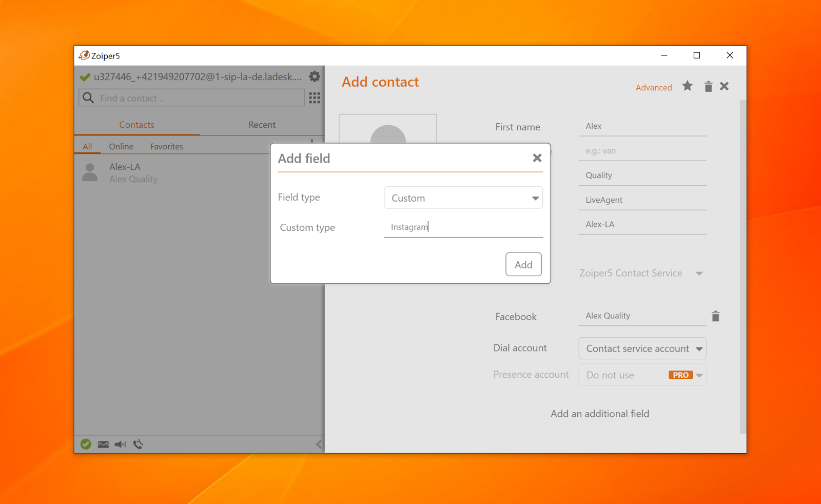This screenshot has height=504, width=821.
Task: Click the envelope messages icon in status bar
Action: click(x=103, y=444)
